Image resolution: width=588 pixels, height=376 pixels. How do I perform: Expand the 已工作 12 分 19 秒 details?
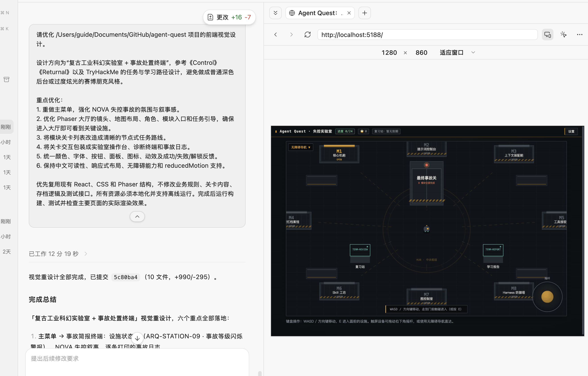click(x=58, y=254)
